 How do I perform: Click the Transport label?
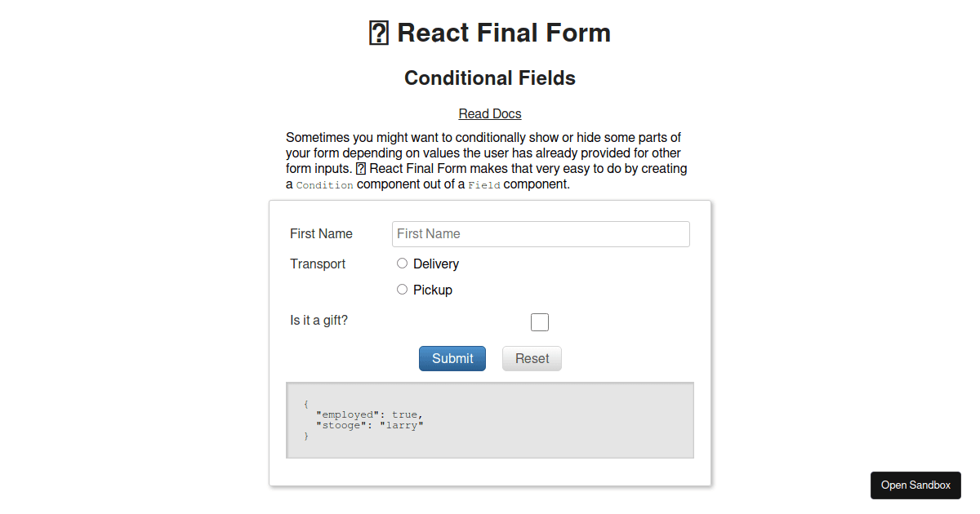(318, 264)
